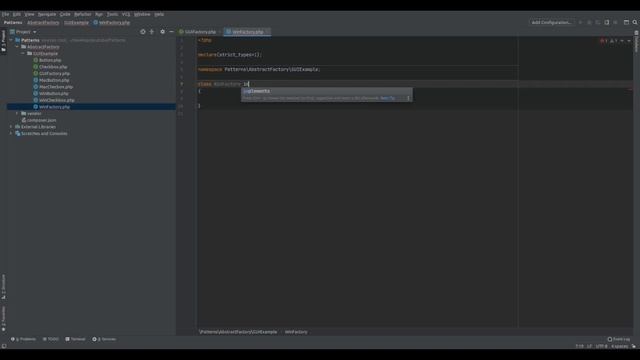Image resolution: width=640 pixels, height=360 pixels.
Task: Switch to WinFactory.php editor tab
Action: 247,32
